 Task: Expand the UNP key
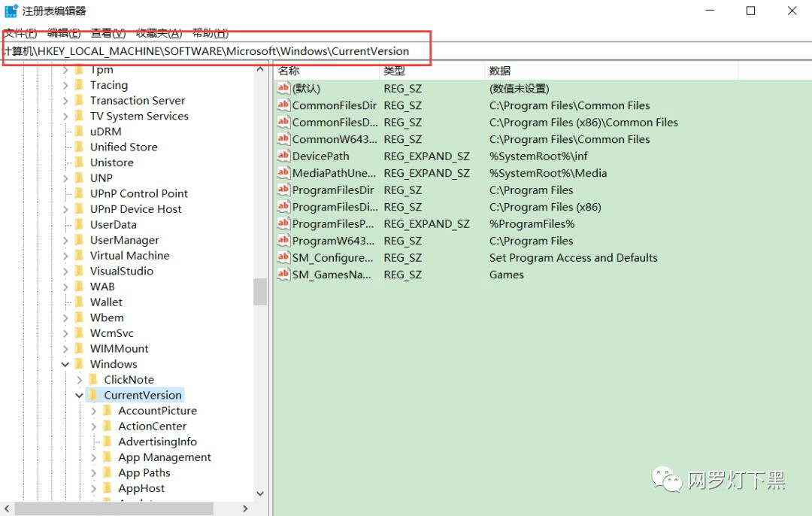(65, 178)
